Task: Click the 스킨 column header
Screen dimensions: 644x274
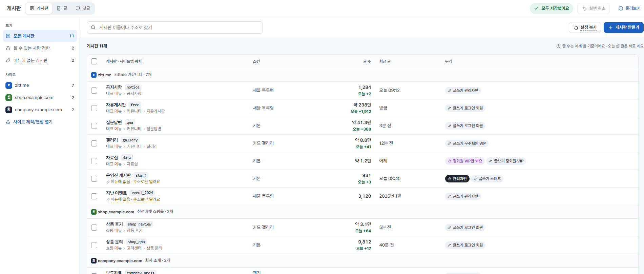Action: [256, 61]
